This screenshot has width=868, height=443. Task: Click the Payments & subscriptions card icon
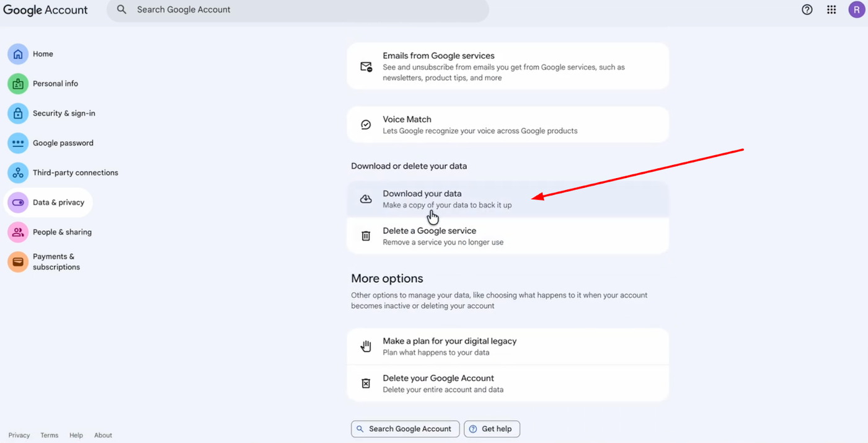click(x=18, y=262)
